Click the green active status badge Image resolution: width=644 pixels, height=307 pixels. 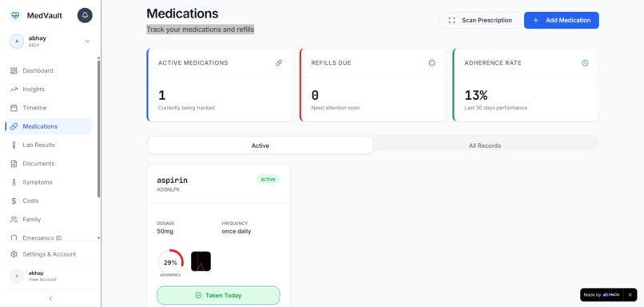[268, 179]
